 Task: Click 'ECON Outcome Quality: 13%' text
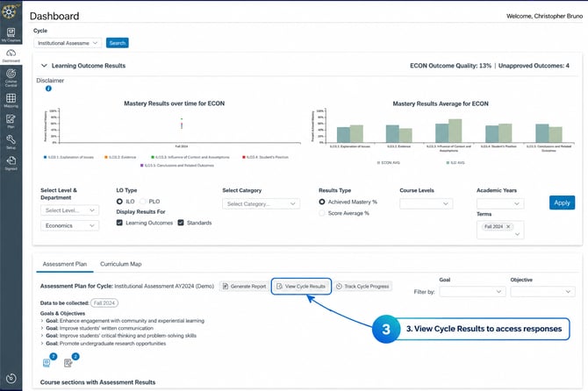pos(450,66)
